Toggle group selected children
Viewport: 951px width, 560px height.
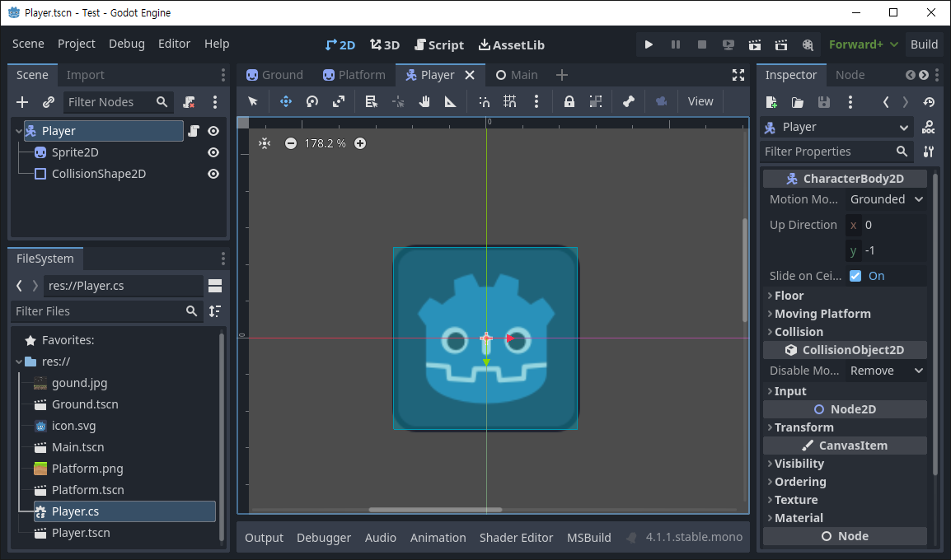click(596, 102)
